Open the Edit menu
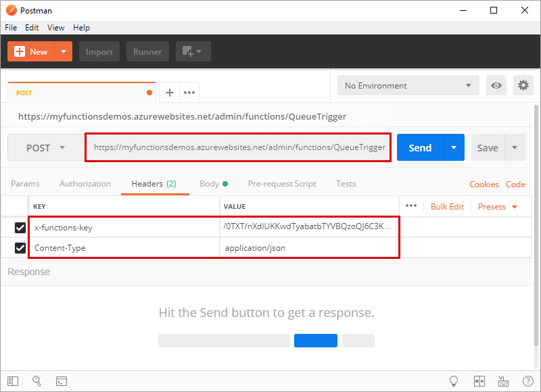 [32, 28]
